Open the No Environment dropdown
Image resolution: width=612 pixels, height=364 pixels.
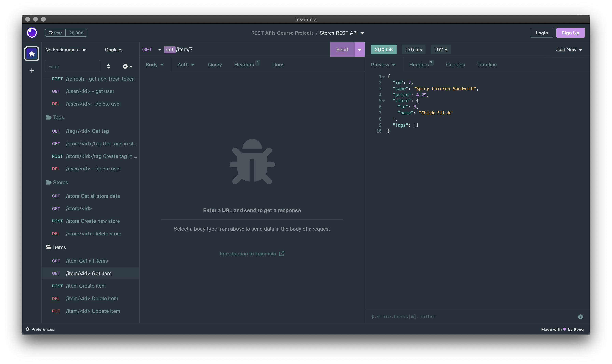(x=65, y=50)
